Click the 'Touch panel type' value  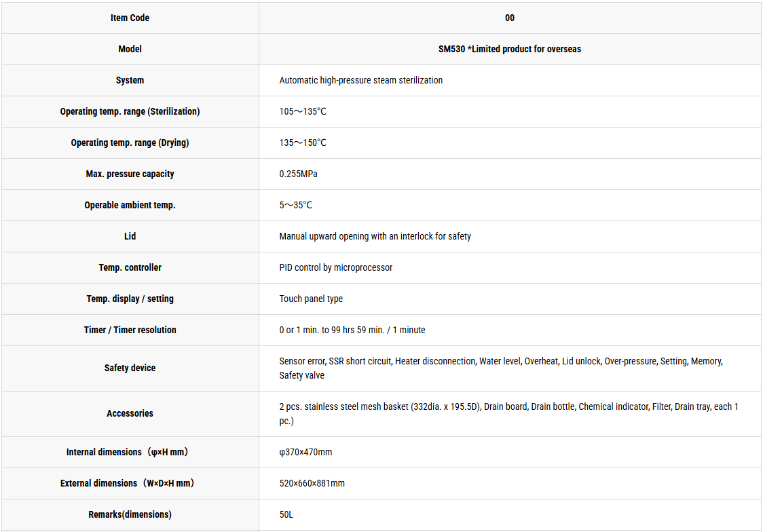311,299
